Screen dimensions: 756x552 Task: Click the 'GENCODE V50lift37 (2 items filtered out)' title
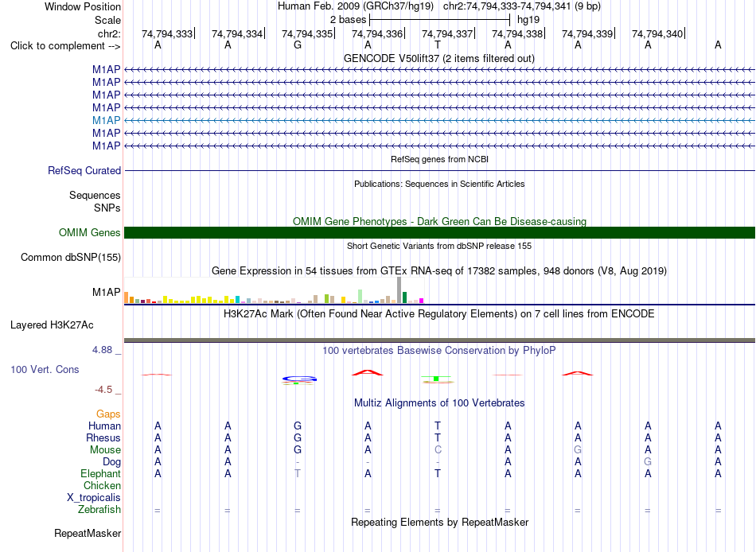[x=439, y=59]
